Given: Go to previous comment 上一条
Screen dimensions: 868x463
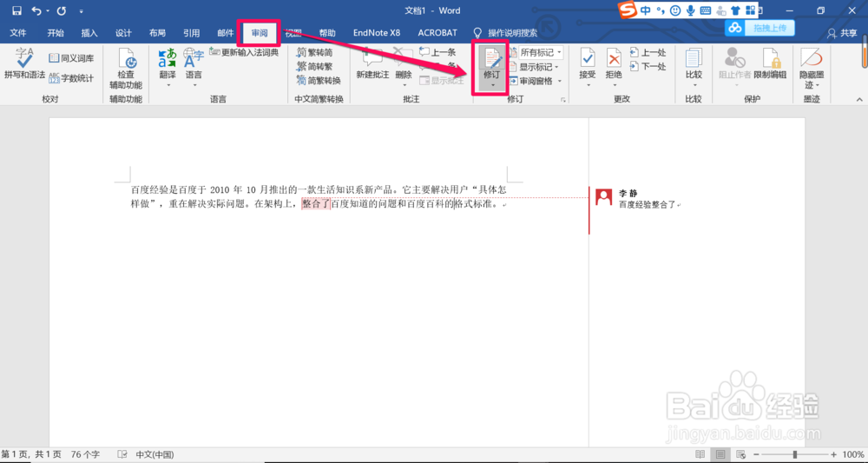Looking at the screenshot, I should point(437,52).
